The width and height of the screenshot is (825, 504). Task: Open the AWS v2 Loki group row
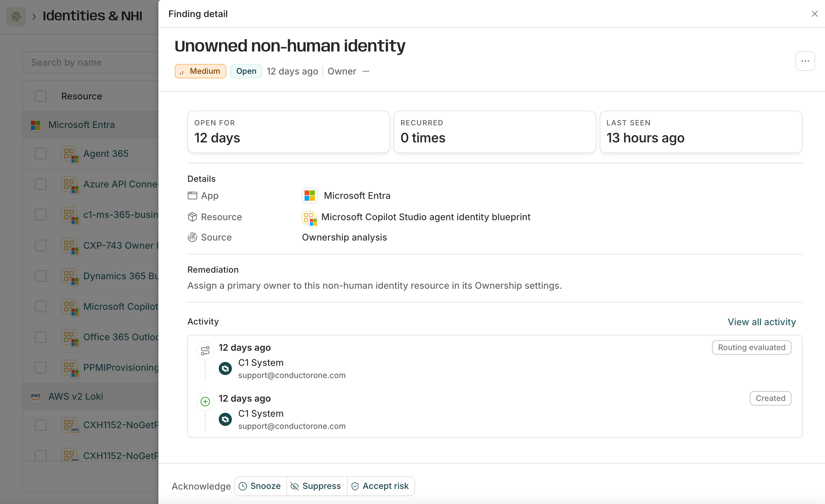point(90,396)
